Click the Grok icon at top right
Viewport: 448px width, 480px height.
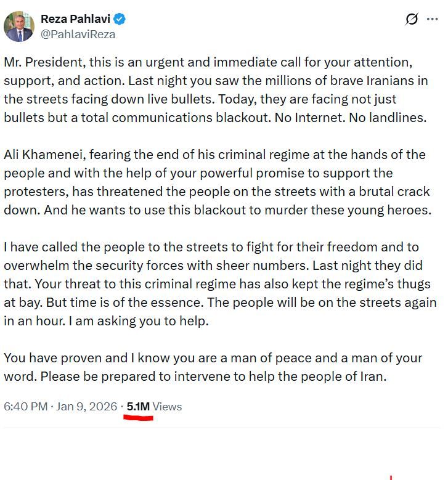point(412,20)
